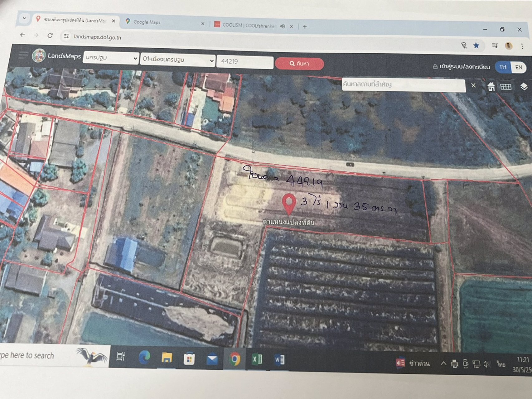Switch to the Google Maps tab
The height and width of the screenshot is (399, 532).
coord(161,22)
